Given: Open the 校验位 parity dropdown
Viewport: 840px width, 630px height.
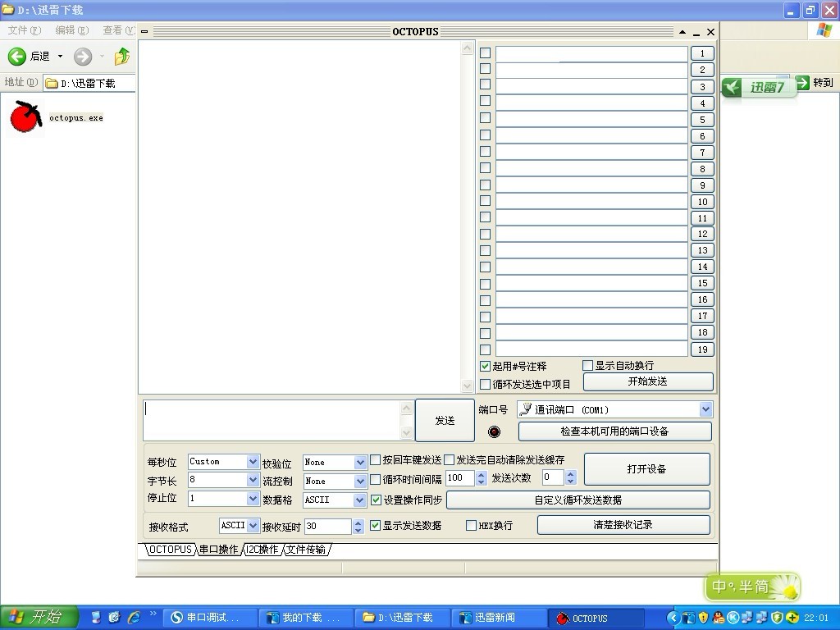Looking at the screenshot, I should point(359,463).
